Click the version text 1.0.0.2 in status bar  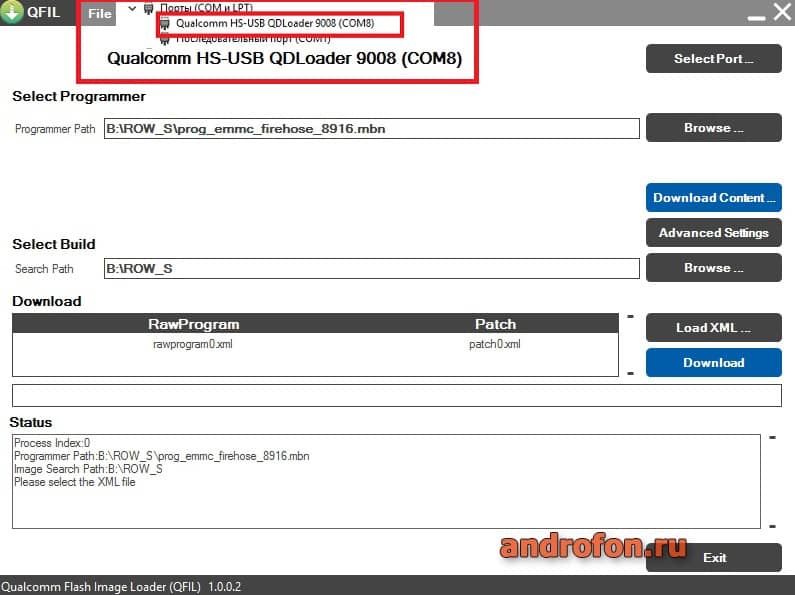tap(225, 586)
